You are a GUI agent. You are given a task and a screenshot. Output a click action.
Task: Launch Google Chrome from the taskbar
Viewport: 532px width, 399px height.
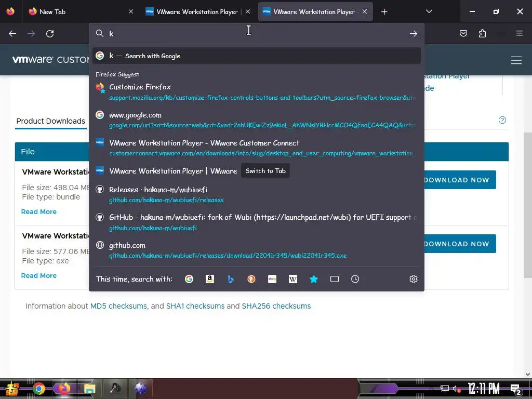(39, 389)
